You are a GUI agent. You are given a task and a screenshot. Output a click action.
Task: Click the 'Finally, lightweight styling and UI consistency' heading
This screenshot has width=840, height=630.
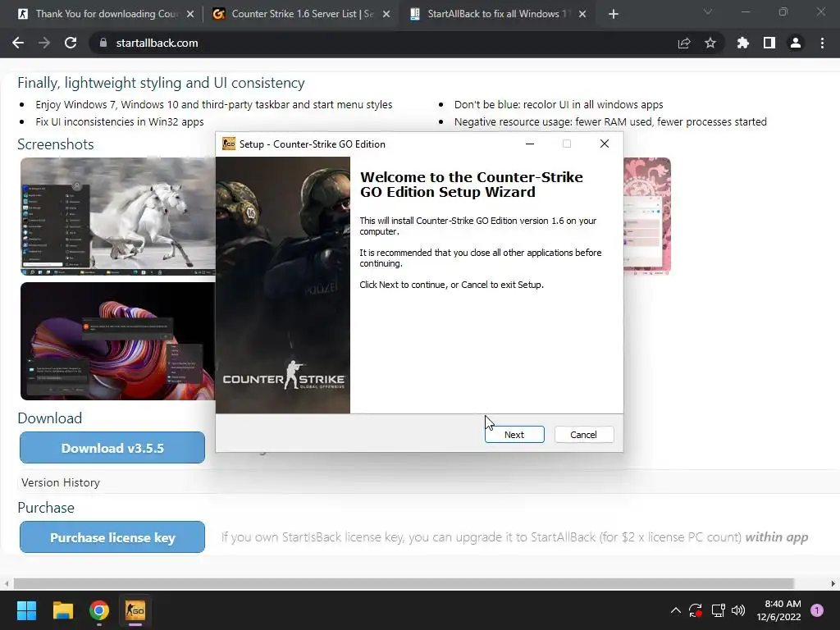(162, 83)
